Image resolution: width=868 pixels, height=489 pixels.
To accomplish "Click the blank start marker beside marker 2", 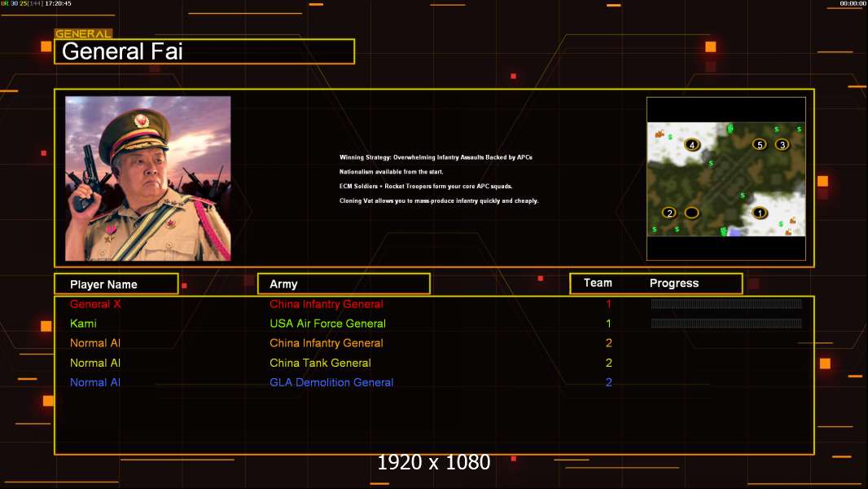I will 691,213.
